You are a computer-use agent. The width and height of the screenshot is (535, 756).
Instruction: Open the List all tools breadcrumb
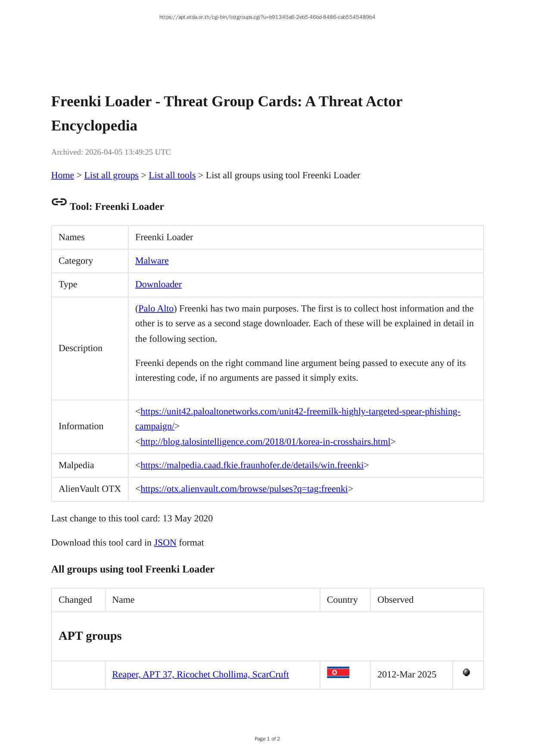coord(172,175)
